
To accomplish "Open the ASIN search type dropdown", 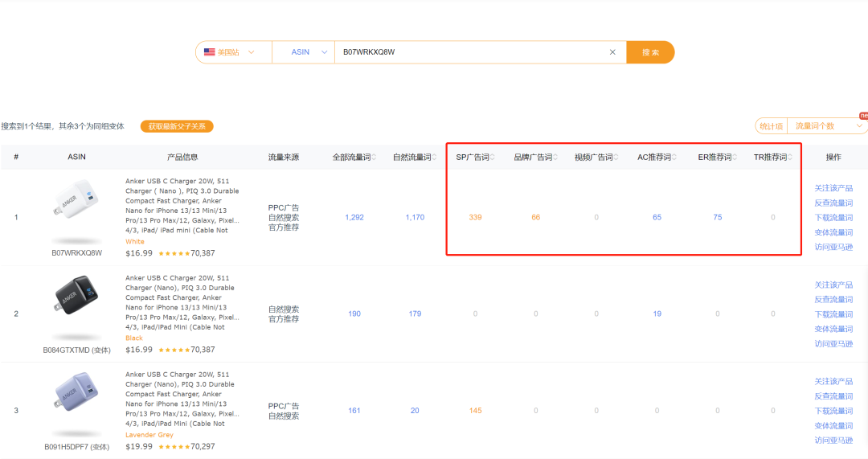I will [303, 52].
